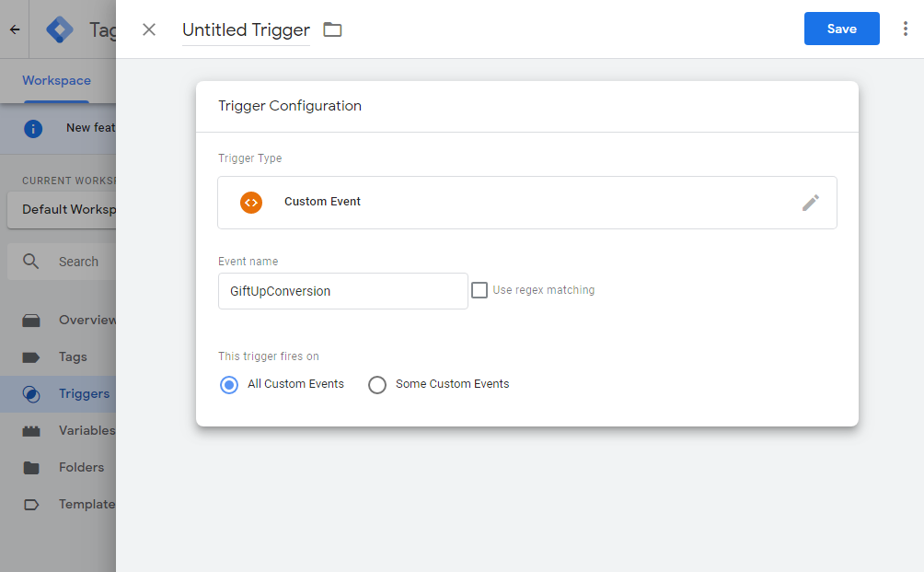Select the All Custom Events radio button
The image size is (924, 572).
click(x=229, y=385)
